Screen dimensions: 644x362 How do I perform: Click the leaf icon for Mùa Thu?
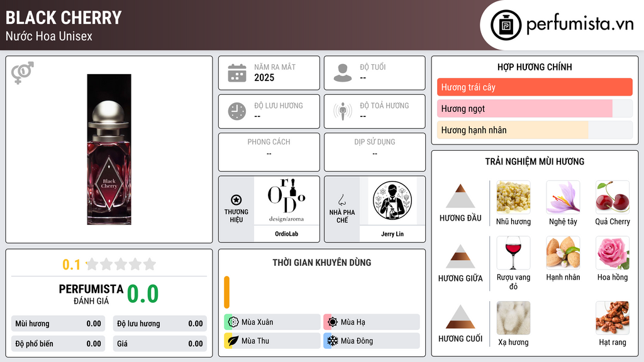tap(233, 341)
